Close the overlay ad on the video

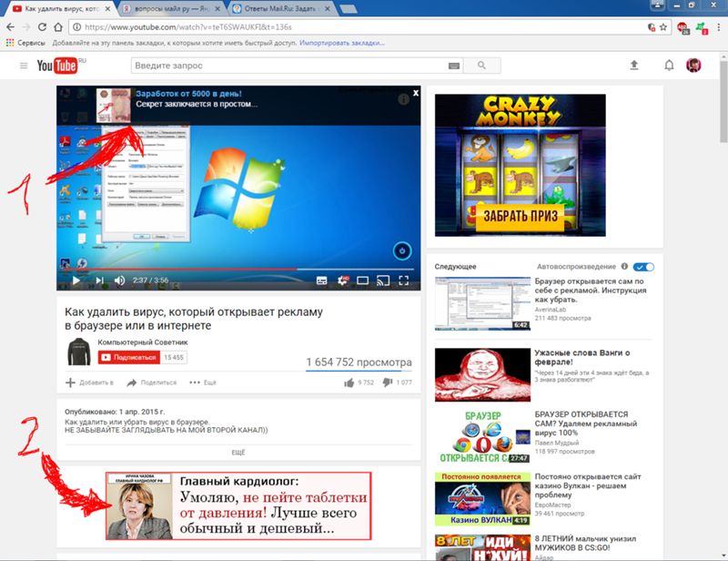416,93
